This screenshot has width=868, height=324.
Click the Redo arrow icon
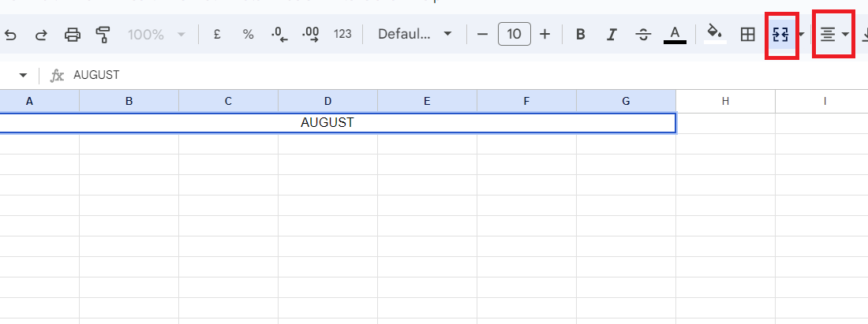click(41, 35)
